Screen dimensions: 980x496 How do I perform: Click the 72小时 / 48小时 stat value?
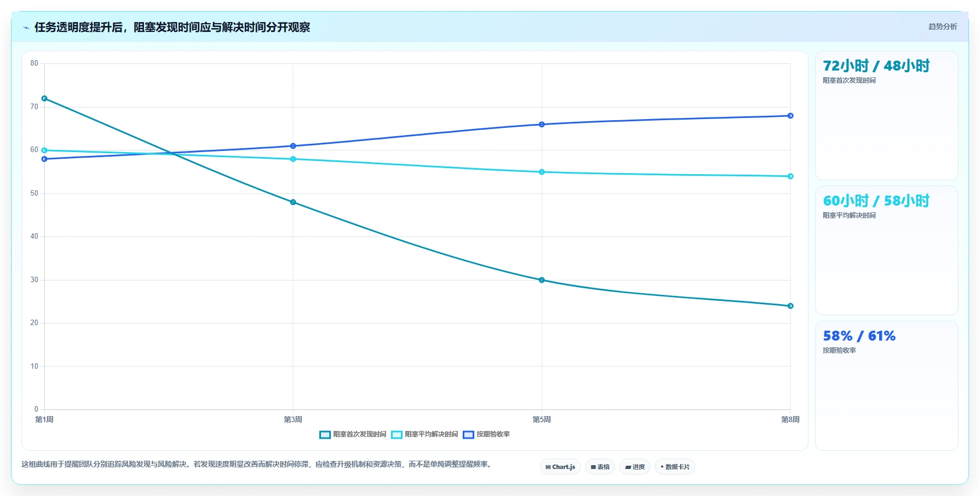coord(876,66)
